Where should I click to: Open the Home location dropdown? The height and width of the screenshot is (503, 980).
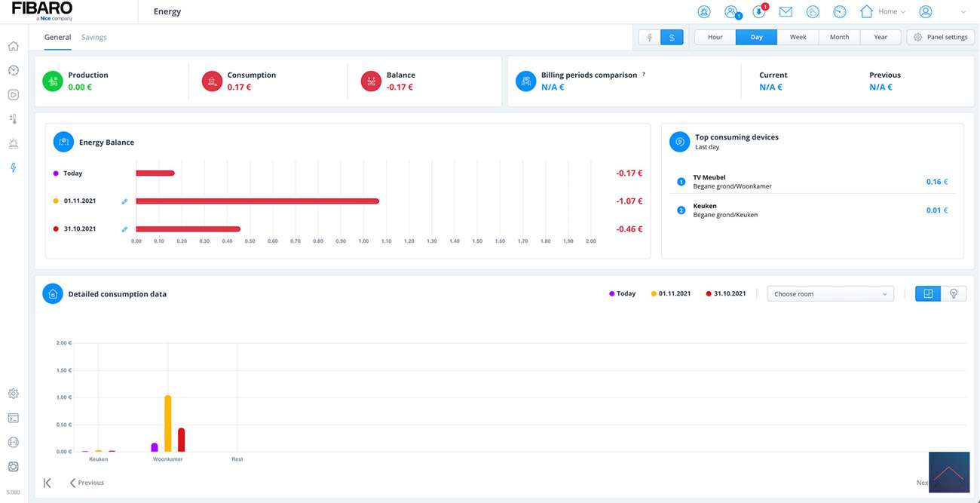[x=883, y=12]
